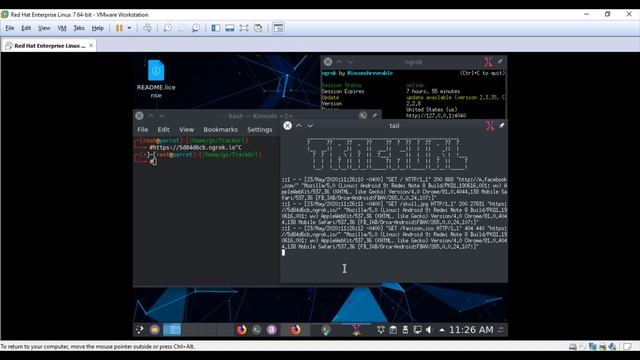
Task: Open network display tray icon
Action: coord(417,329)
